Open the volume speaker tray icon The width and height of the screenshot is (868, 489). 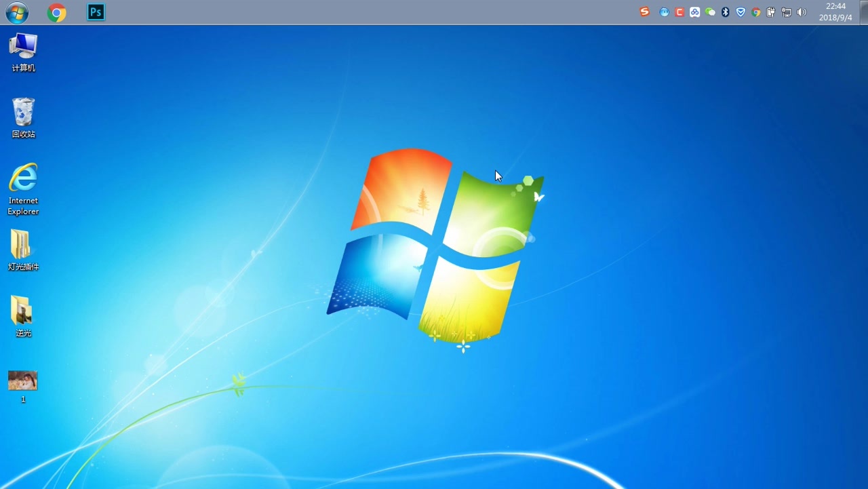pyautogui.click(x=802, y=12)
